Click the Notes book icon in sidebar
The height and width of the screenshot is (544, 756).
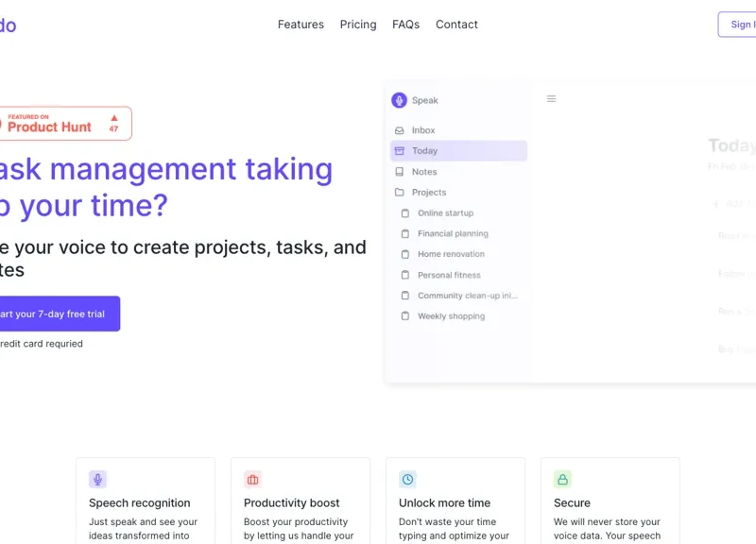point(400,172)
